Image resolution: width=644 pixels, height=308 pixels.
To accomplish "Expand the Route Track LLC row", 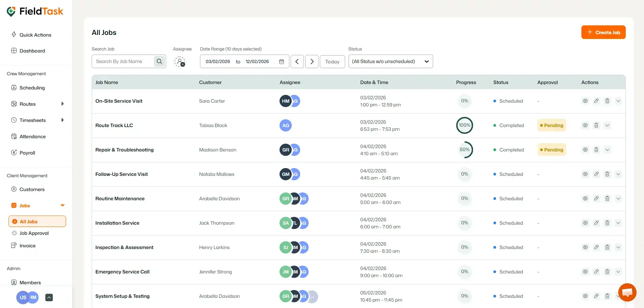I will (607, 125).
